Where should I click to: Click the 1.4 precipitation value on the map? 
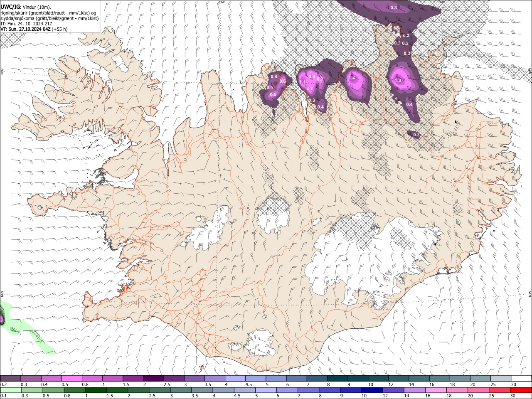pyautogui.click(x=352, y=78)
